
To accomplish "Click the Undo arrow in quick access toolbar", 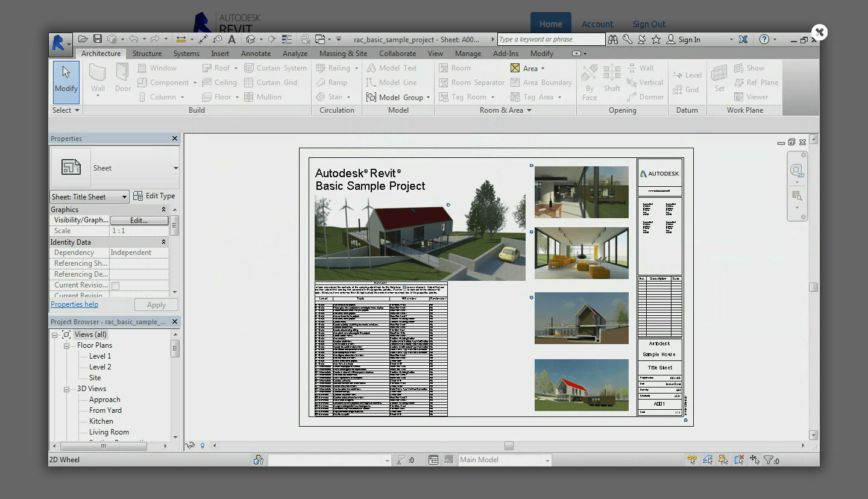I will (133, 39).
